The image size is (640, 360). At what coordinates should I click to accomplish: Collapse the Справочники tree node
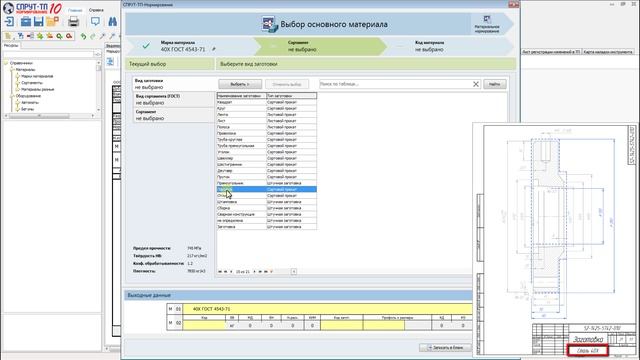(x=6, y=63)
